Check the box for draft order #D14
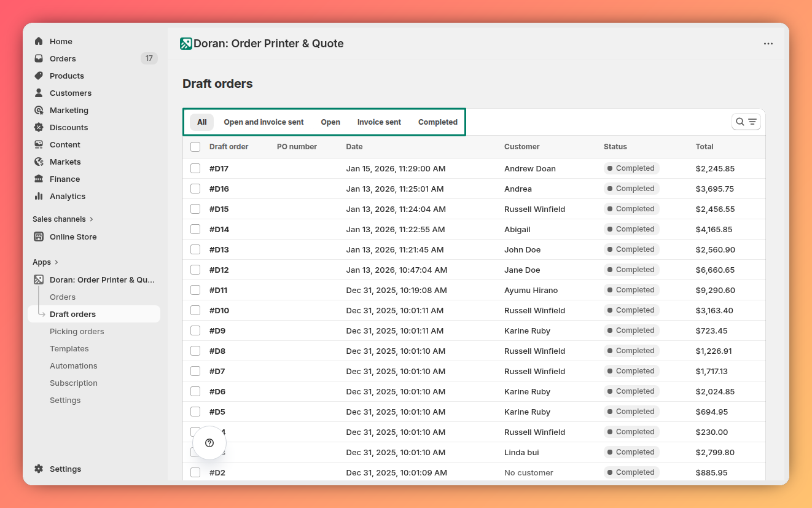 click(195, 229)
